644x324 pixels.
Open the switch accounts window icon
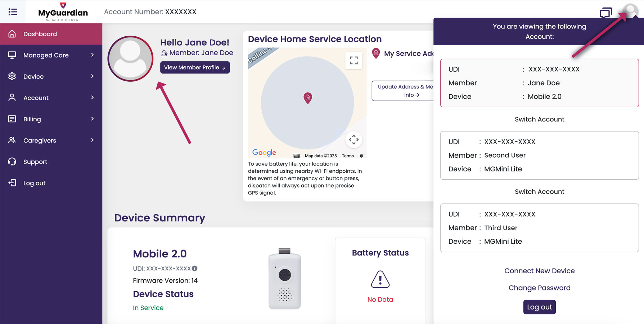(605, 13)
